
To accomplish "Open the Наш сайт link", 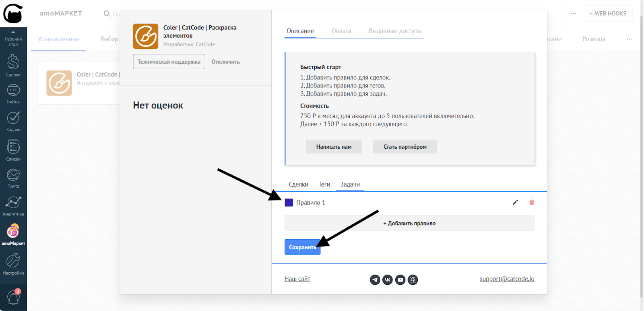I will [x=297, y=279].
